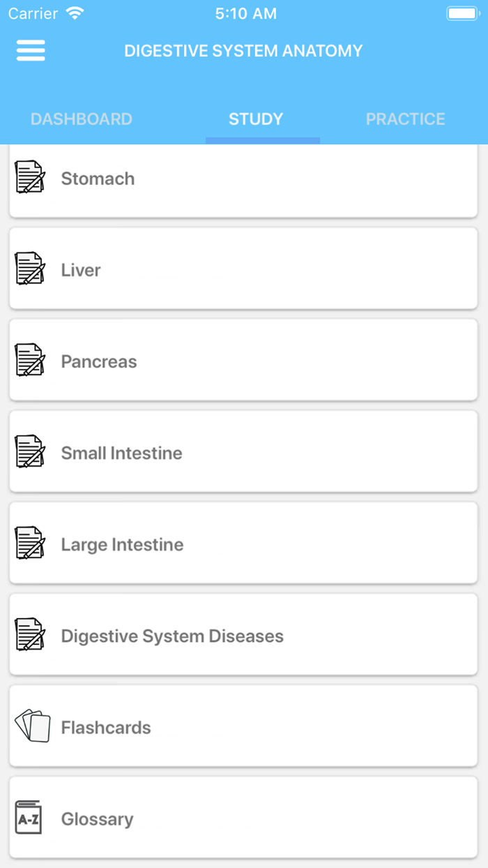488x868 pixels.
Task: Open the Small Intestine study topic
Action: pos(244,453)
